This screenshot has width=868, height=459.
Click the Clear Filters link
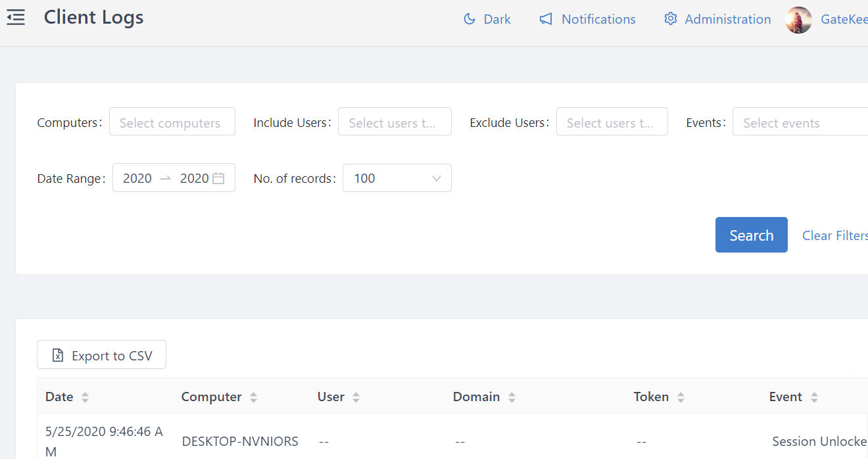click(834, 235)
